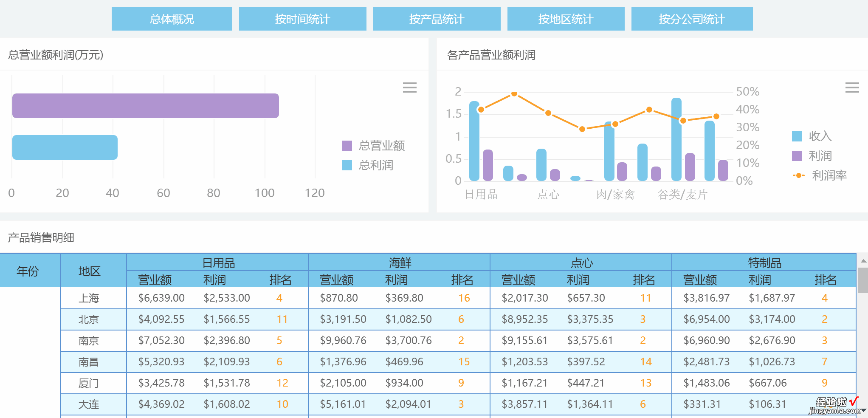Screen dimensions: 868x418
Task: Click the blue 日用品 income bar
Action: coord(474,141)
